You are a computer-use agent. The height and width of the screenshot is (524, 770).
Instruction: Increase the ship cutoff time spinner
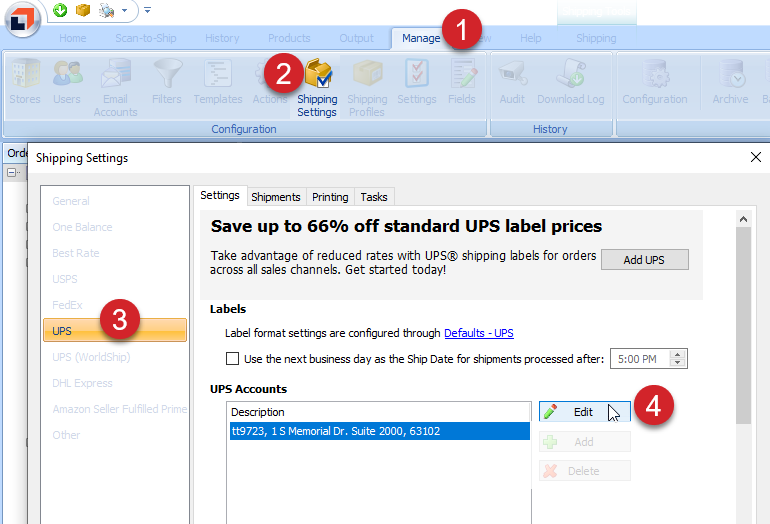678,355
